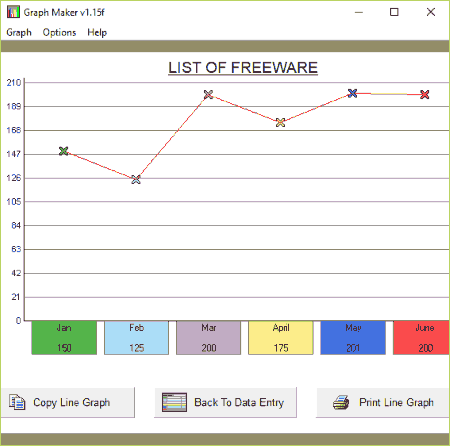Maximize the Graph Maker window
450x446 pixels.
point(394,12)
